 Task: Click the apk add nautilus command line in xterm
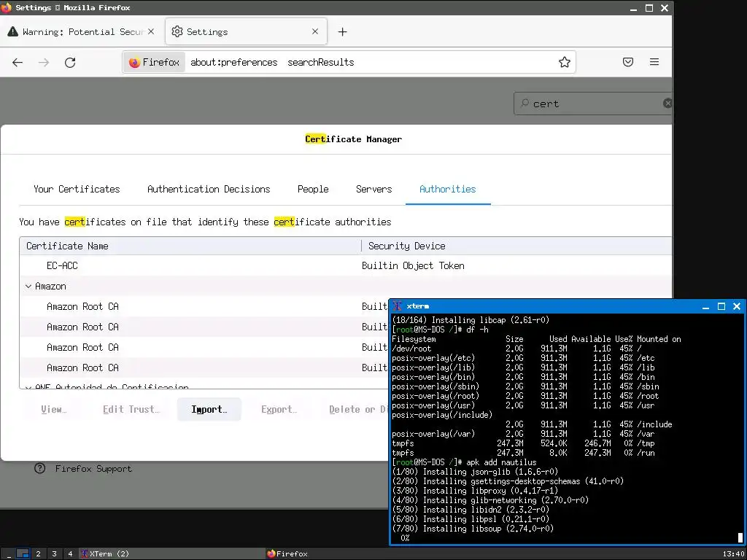coord(464,462)
